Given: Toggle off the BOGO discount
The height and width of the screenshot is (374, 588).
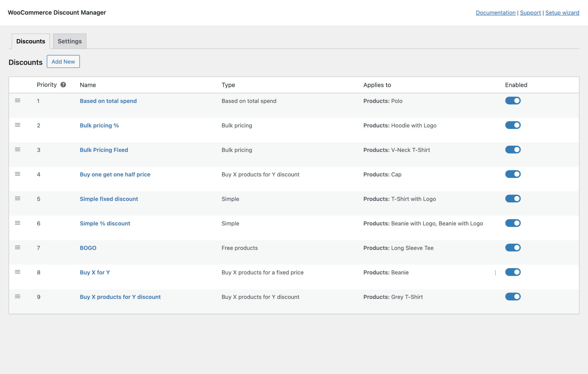Looking at the screenshot, I should click(x=513, y=247).
